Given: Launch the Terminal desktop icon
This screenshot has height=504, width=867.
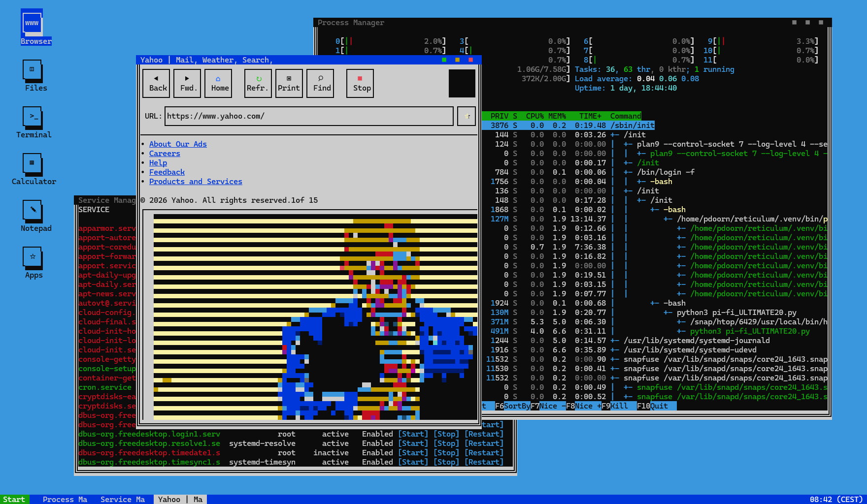Looking at the screenshot, I should [x=34, y=122].
